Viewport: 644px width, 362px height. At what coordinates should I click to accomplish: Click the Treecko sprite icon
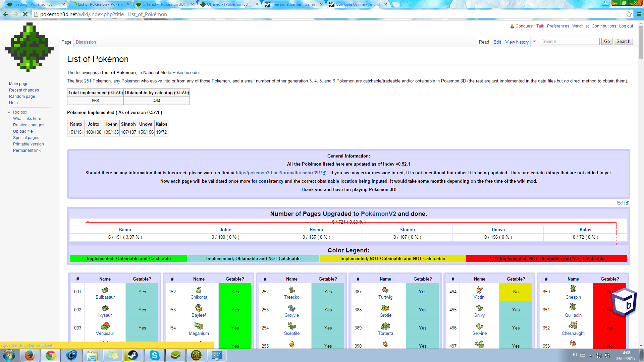click(292, 290)
